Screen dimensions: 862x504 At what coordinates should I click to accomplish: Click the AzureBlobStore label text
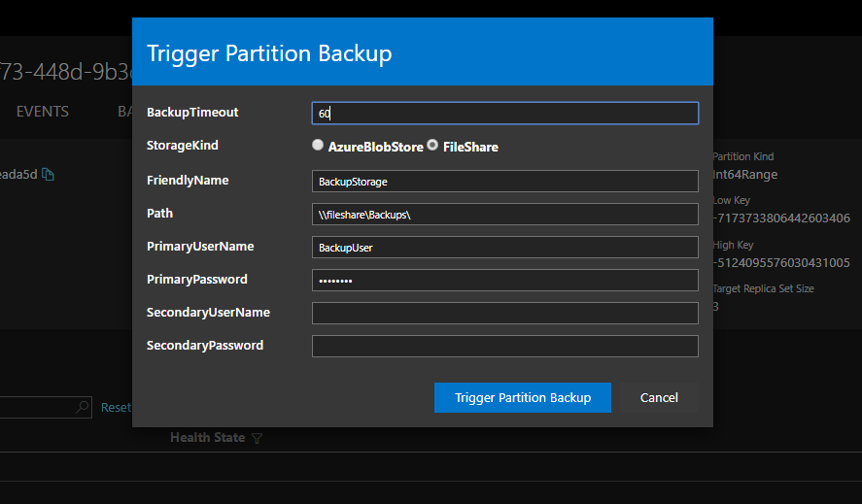[376, 148]
